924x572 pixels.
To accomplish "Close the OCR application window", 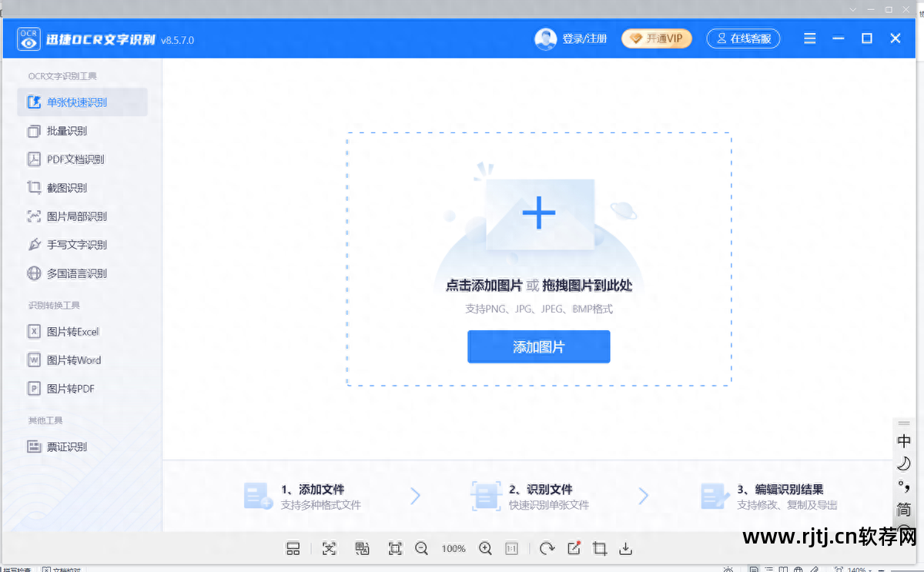I will pyautogui.click(x=895, y=38).
